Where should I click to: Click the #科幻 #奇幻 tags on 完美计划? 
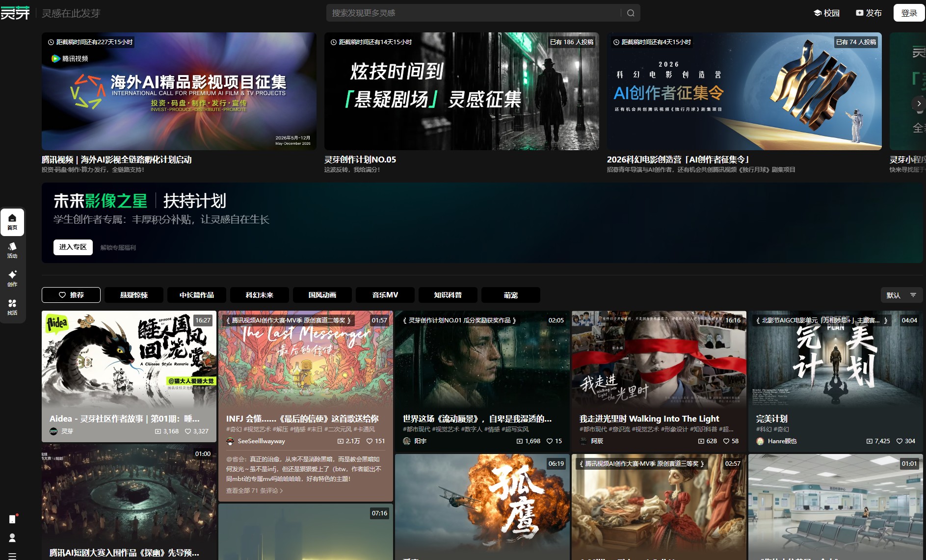pyautogui.click(x=772, y=429)
